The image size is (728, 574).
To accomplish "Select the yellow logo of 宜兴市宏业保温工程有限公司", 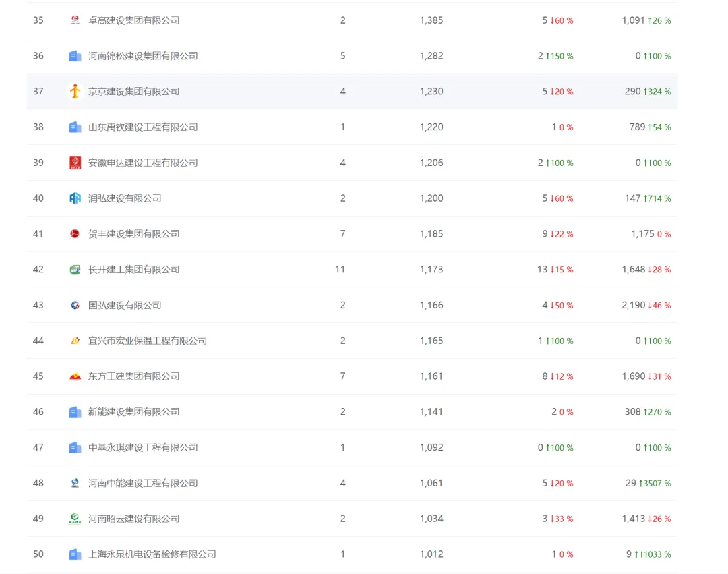I will coord(75,341).
